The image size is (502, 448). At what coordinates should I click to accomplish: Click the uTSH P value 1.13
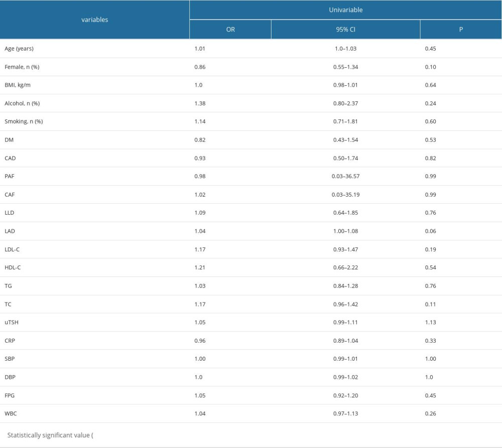click(x=430, y=322)
